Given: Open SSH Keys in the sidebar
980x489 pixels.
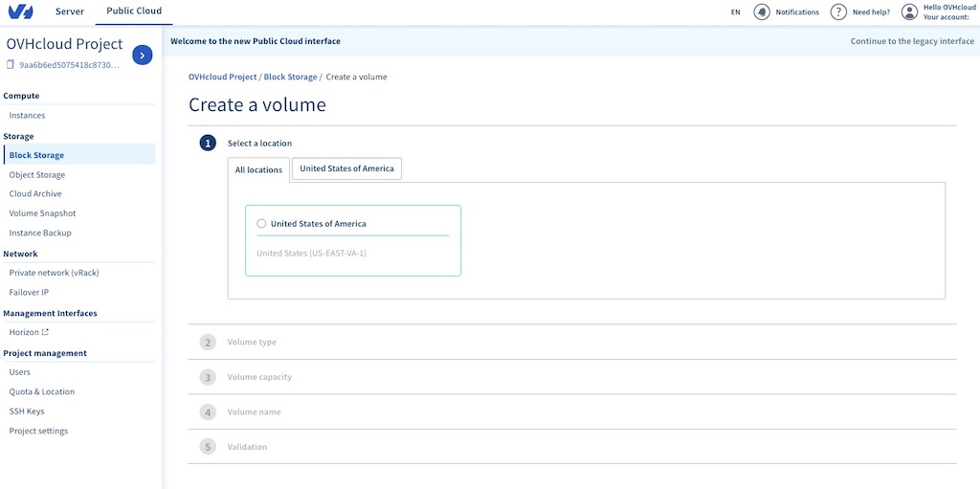Looking at the screenshot, I should pyautogui.click(x=26, y=411).
